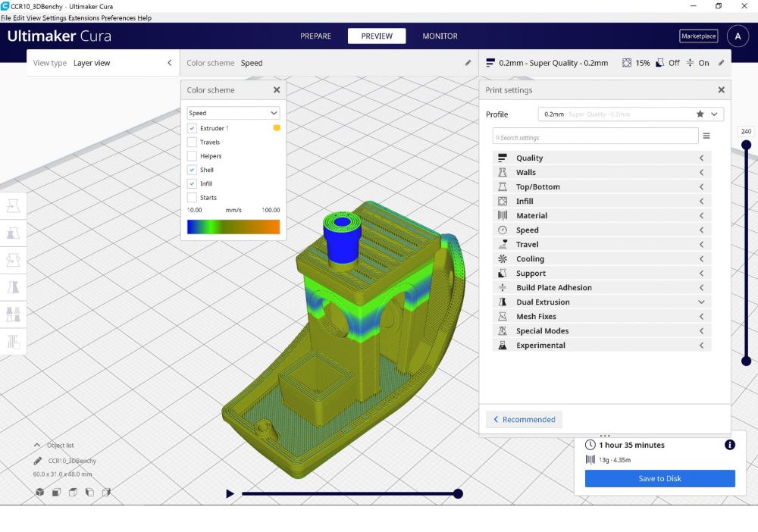
Task: Click the pencil icon next to CCR10_3DBenchy
Action: tap(38, 461)
